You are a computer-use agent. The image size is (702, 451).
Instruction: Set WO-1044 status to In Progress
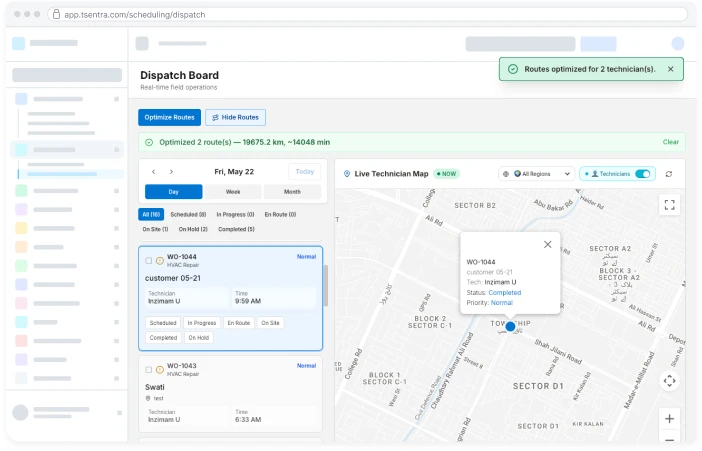click(201, 323)
